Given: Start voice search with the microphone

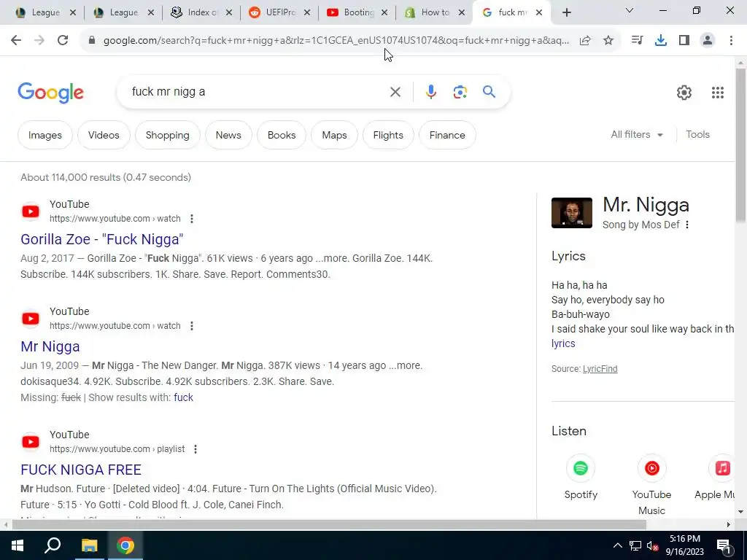Looking at the screenshot, I should coord(431,92).
